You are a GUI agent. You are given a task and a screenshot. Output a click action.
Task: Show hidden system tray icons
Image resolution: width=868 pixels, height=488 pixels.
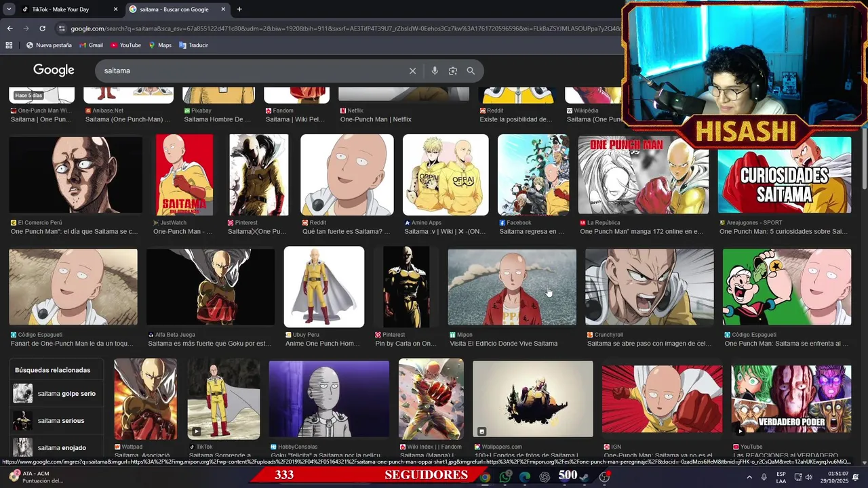pyautogui.click(x=749, y=477)
